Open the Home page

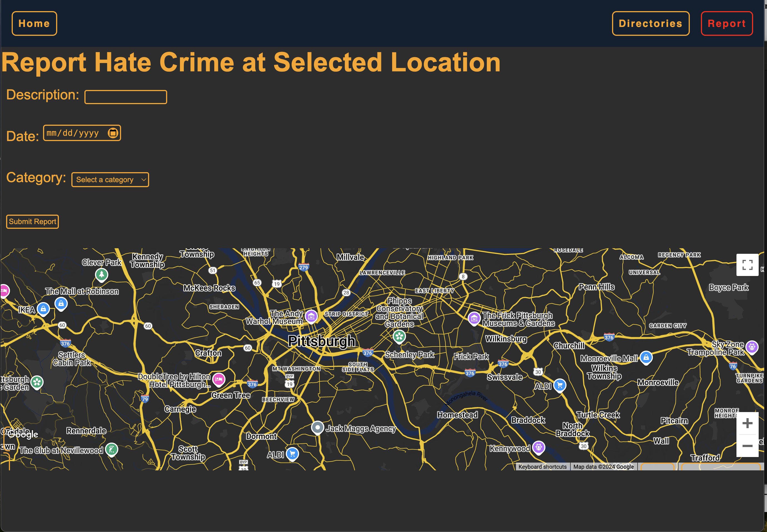pos(34,23)
